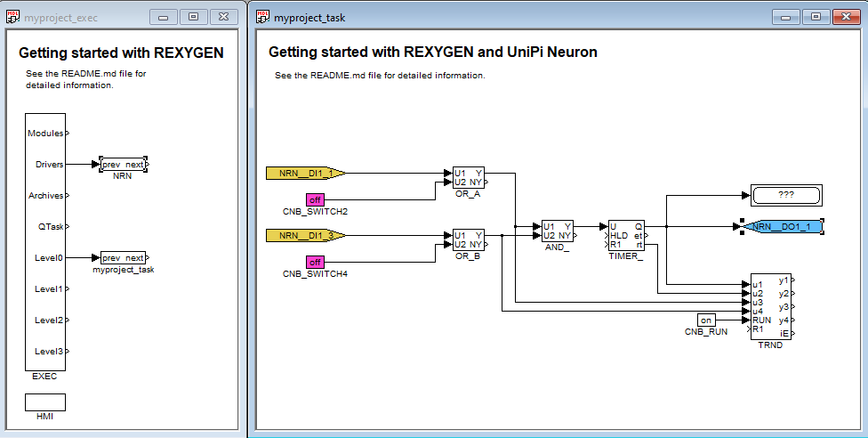Select the OR_B logic block
The image size is (868, 438).
pyautogui.click(x=469, y=240)
